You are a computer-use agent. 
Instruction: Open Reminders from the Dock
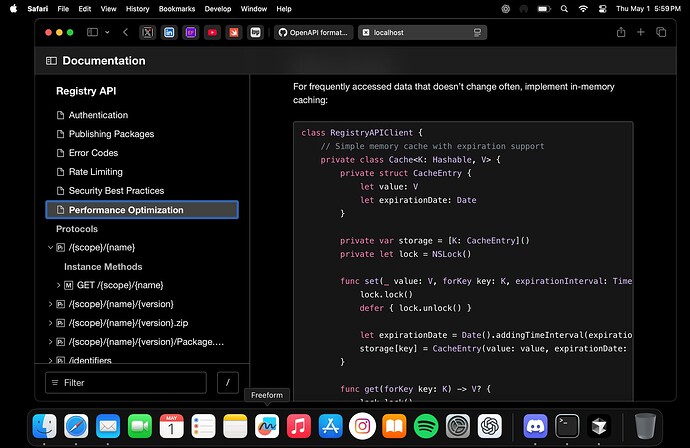(203, 426)
